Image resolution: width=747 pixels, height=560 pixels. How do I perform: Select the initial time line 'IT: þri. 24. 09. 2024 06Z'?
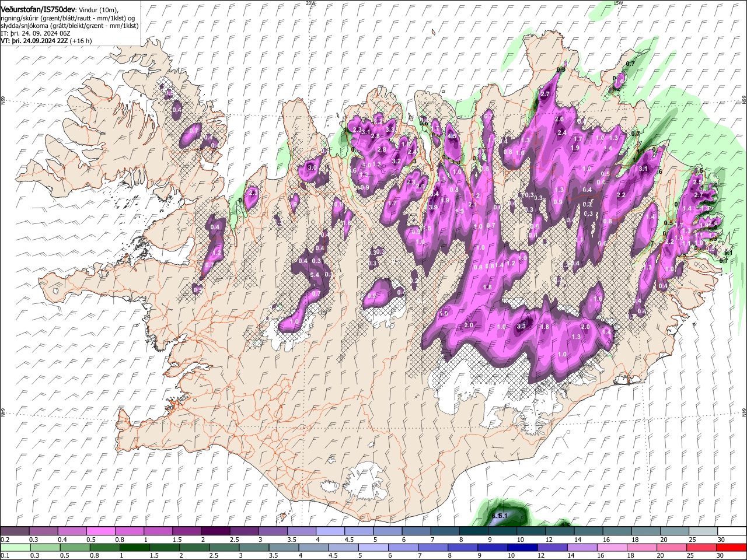pos(36,33)
